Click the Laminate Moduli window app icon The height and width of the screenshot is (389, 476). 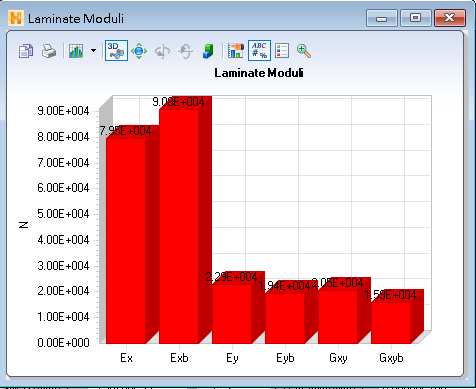click(16, 18)
